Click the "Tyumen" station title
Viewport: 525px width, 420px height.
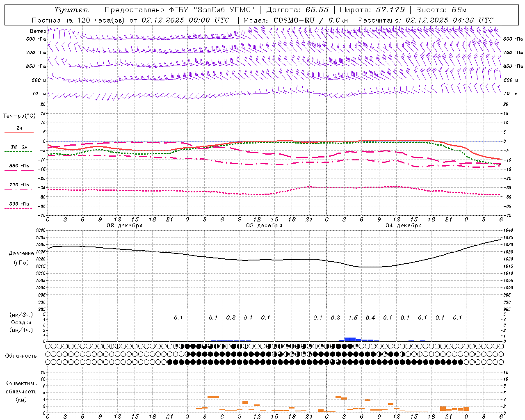click(71, 10)
